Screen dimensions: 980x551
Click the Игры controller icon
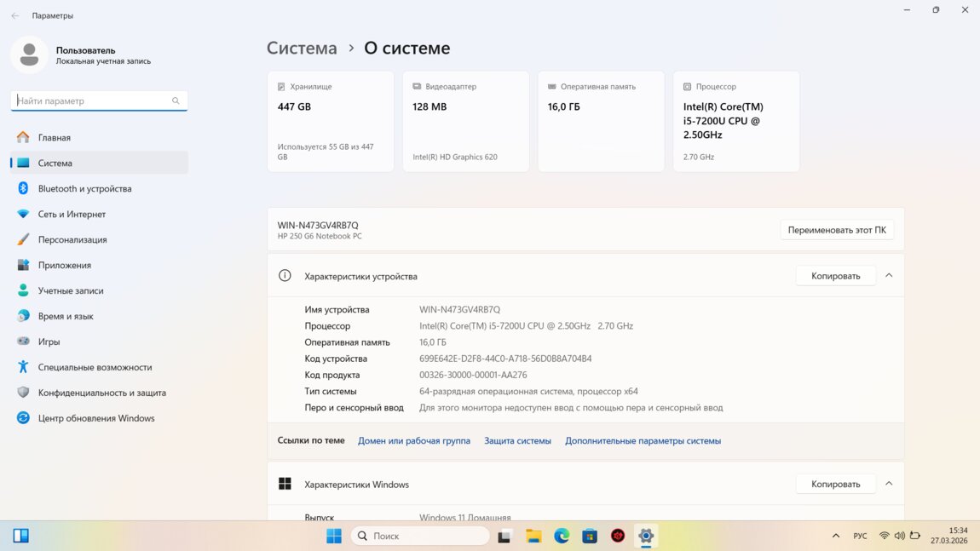(23, 342)
